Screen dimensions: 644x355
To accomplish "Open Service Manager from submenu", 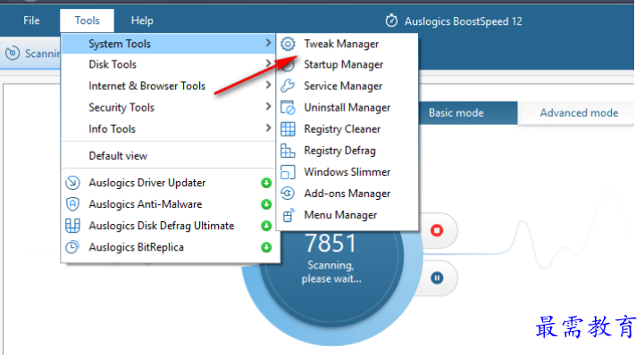I will 347,86.
